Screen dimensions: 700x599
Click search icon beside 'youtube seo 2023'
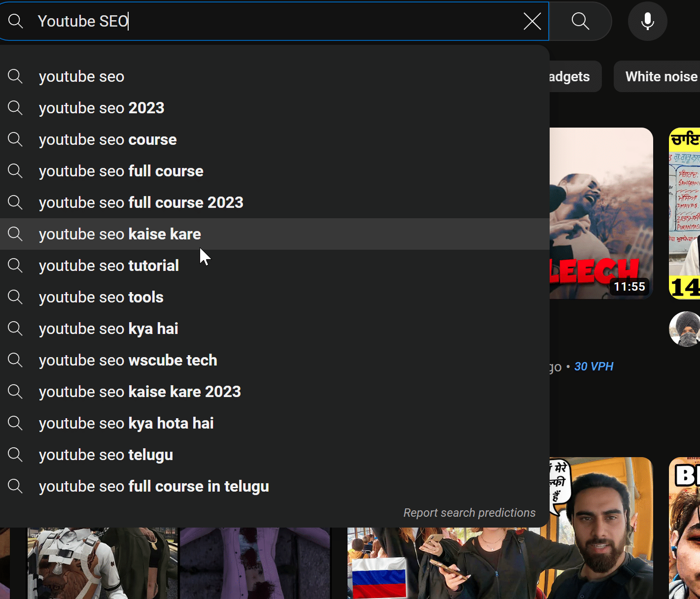[15, 108]
